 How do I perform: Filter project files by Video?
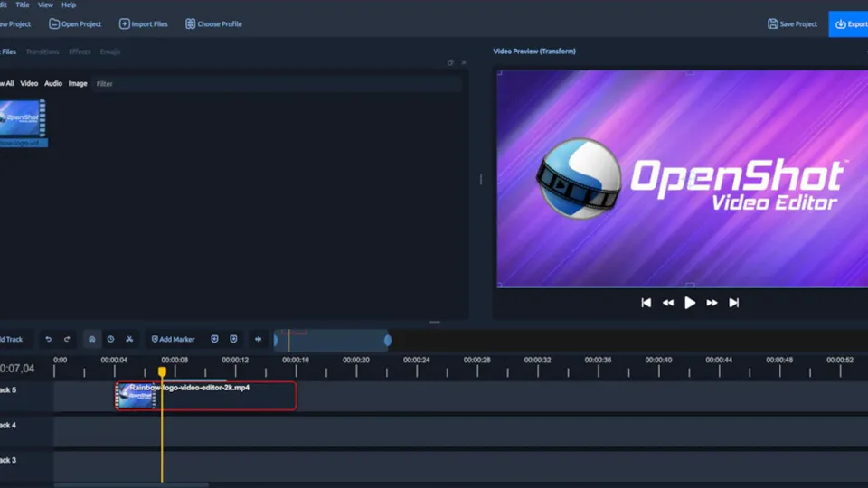29,83
